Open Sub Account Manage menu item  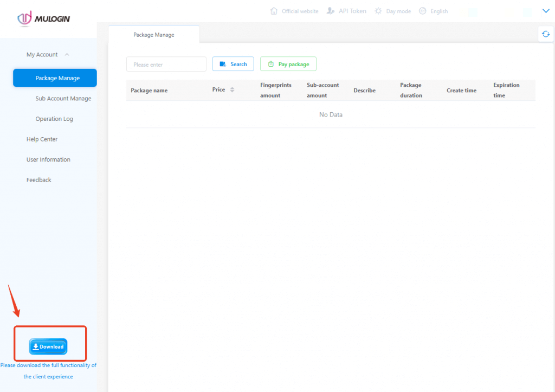tap(63, 99)
